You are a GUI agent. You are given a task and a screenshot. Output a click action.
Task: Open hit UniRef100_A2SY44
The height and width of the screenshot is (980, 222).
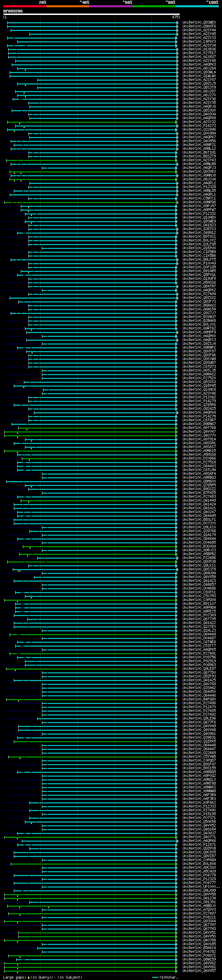tap(199, 30)
